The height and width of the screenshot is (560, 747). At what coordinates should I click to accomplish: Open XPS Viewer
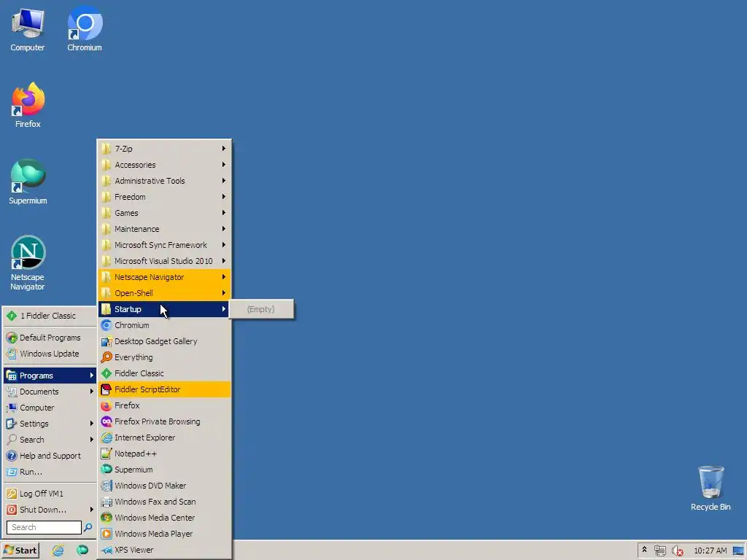click(164, 550)
